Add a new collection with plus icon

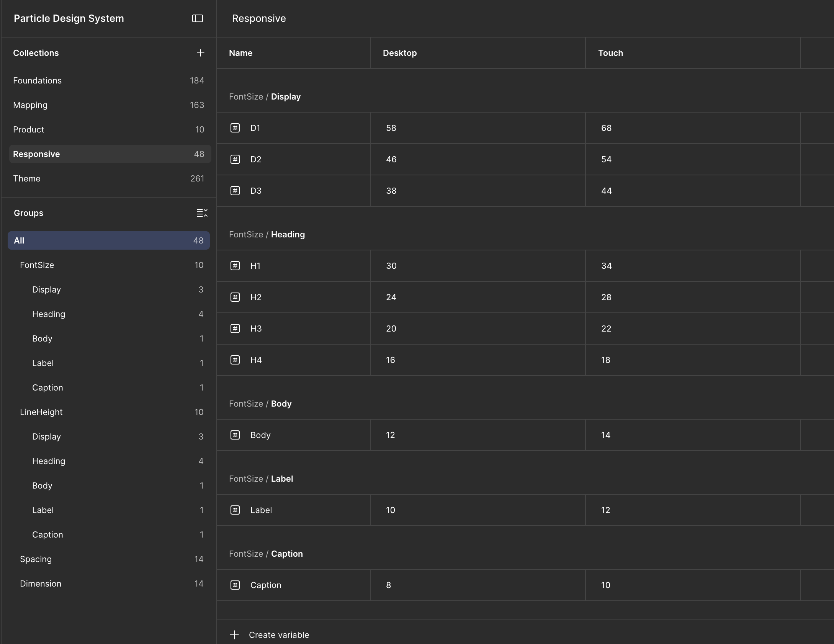point(200,53)
